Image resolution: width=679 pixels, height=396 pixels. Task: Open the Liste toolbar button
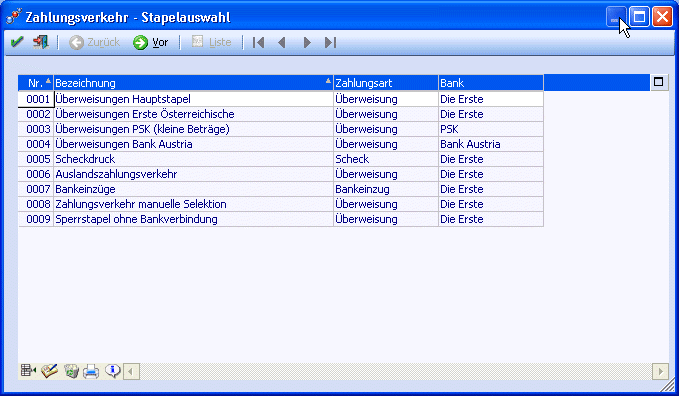pos(211,42)
